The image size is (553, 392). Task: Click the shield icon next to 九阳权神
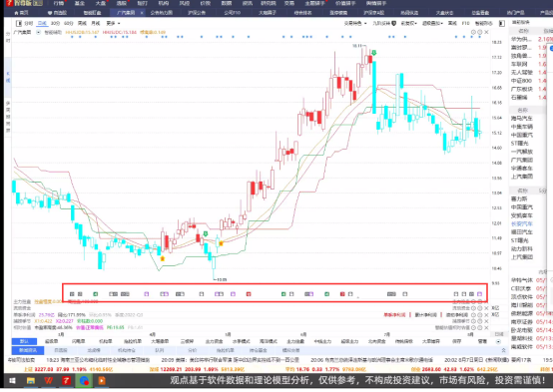394,23
